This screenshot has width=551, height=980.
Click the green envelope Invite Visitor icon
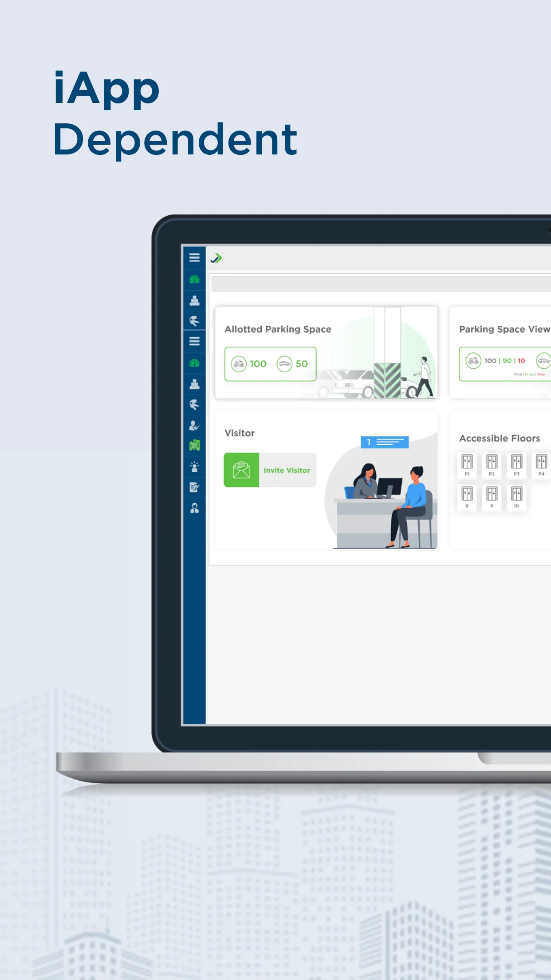pyautogui.click(x=241, y=470)
